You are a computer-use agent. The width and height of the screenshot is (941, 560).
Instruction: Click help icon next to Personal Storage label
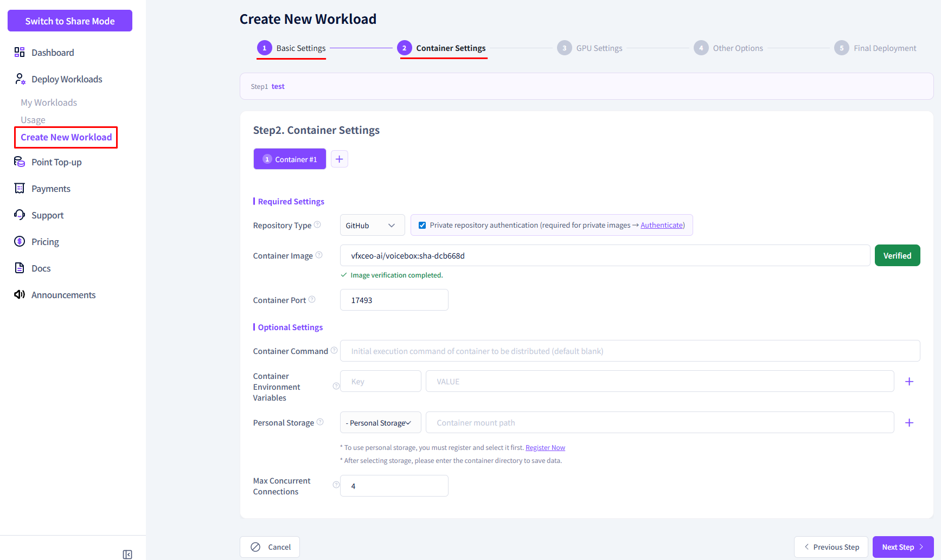(x=320, y=422)
